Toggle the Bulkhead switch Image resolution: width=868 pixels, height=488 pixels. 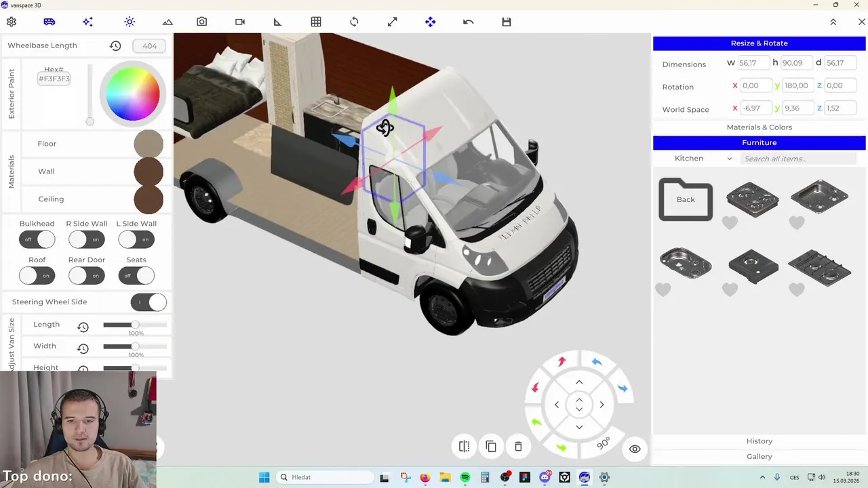37,239
